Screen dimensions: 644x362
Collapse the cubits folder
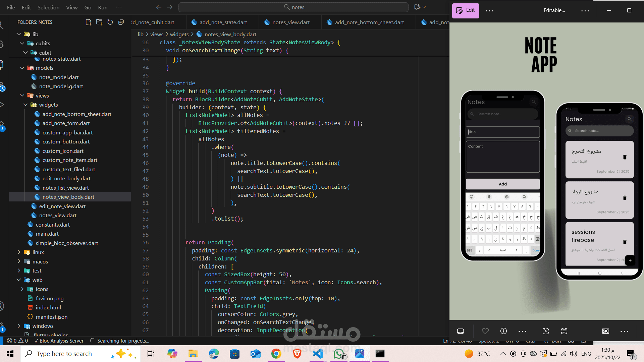pyautogui.click(x=22, y=43)
